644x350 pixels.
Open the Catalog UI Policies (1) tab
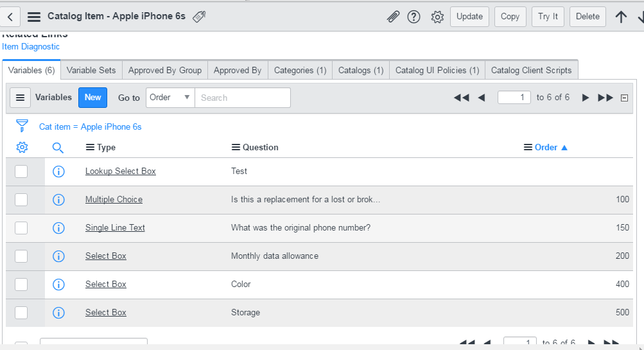(x=437, y=70)
